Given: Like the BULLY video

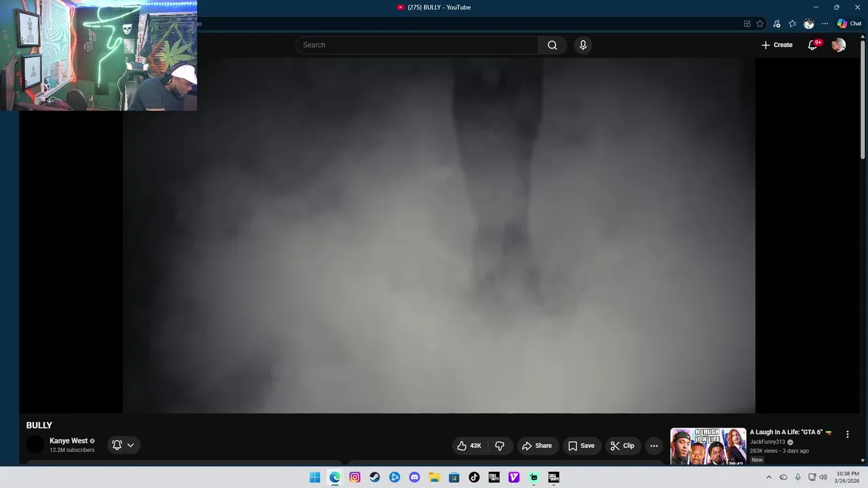Looking at the screenshot, I should tap(469, 445).
